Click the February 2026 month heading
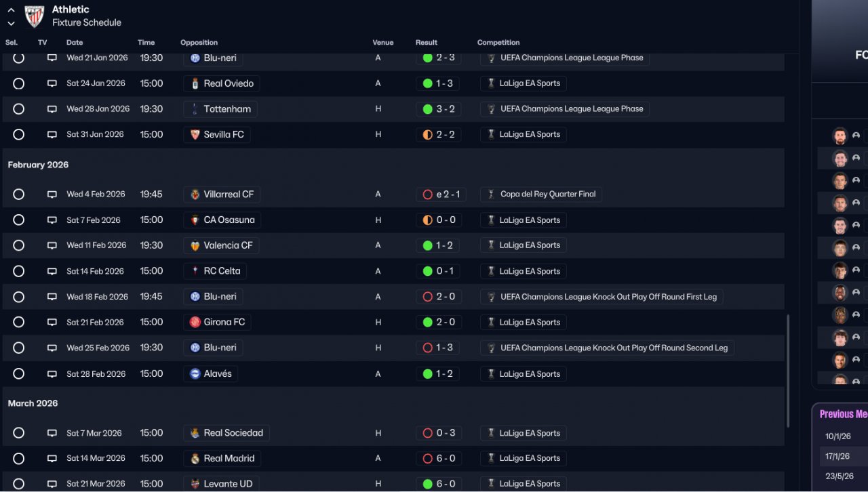Viewport: 868px width, 492px height. (38, 165)
